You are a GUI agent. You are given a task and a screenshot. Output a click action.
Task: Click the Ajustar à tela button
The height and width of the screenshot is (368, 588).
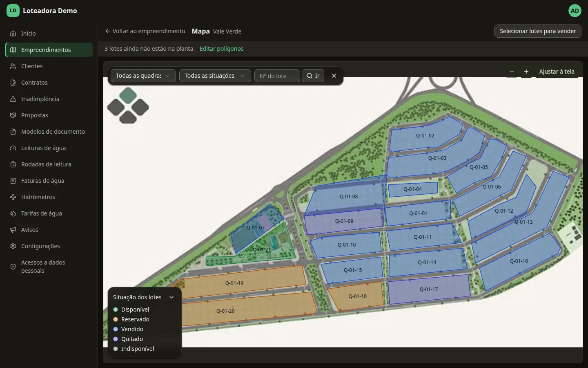coord(557,72)
